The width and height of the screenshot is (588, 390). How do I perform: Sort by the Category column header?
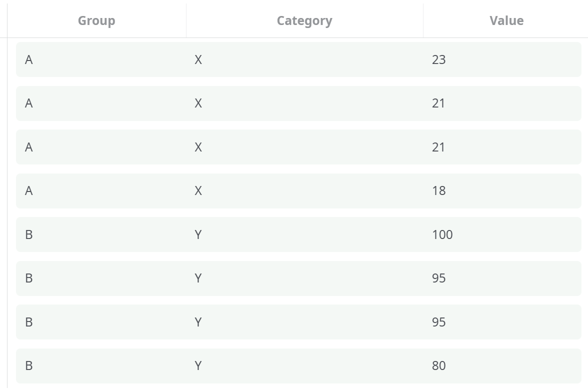[304, 20]
